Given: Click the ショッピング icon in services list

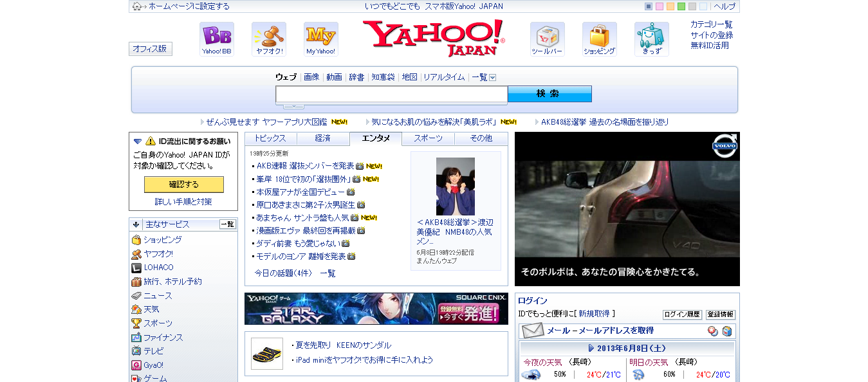Looking at the screenshot, I should click(136, 239).
